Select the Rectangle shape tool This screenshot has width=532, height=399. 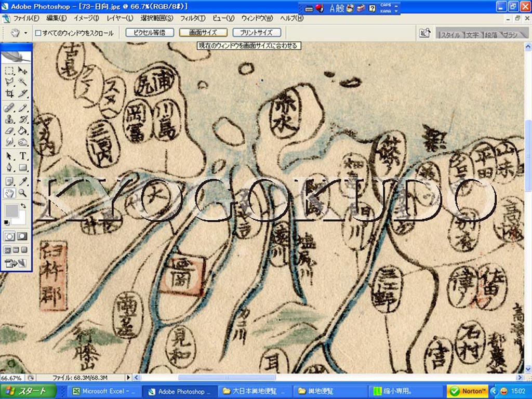point(22,167)
